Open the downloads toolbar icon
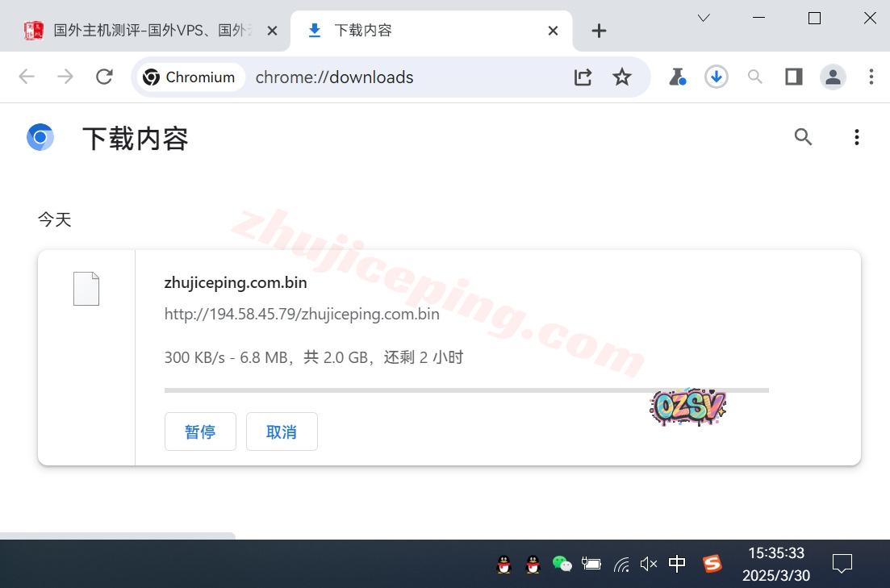Viewport: 890px width, 588px height. click(x=716, y=77)
